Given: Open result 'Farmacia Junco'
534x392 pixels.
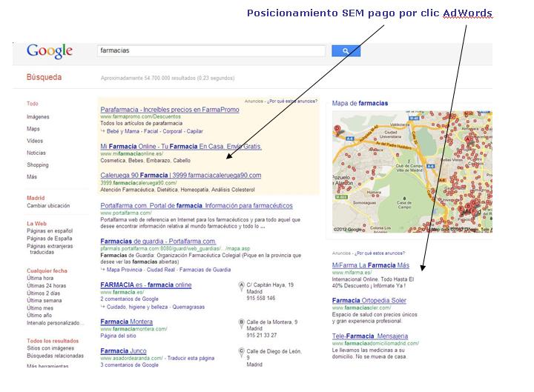Looking at the screenshot, I should (123, 351).
